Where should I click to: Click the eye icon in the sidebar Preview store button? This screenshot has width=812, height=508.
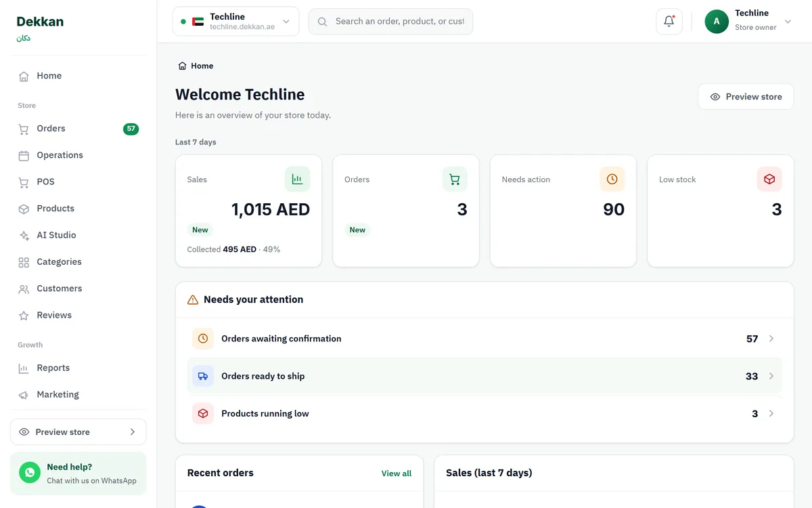24,432
